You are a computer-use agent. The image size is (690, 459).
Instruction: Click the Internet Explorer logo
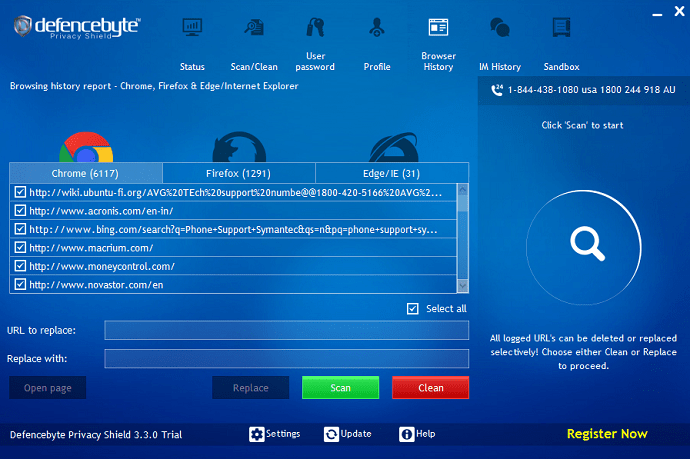[x=393, y=147]
